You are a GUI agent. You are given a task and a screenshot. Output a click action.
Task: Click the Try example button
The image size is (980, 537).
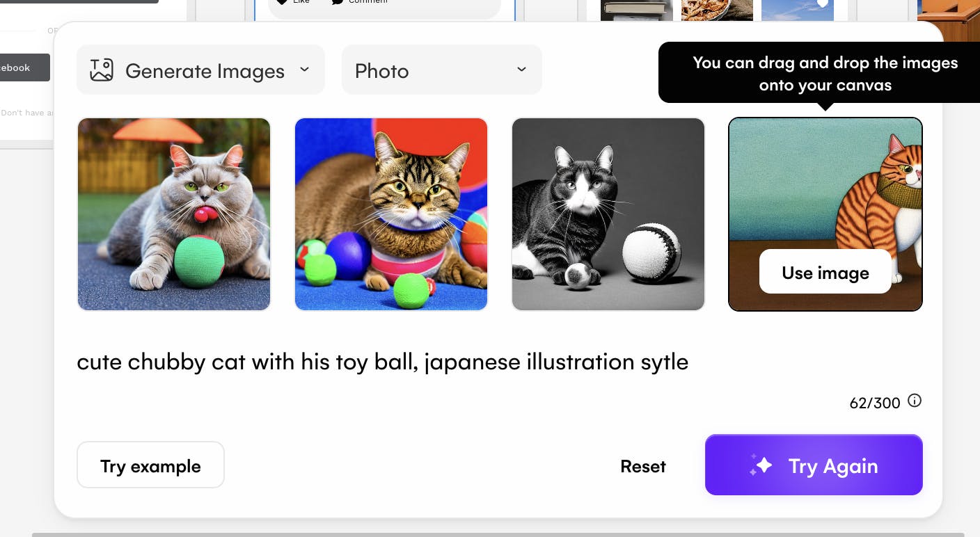click(x=150, y=465)
